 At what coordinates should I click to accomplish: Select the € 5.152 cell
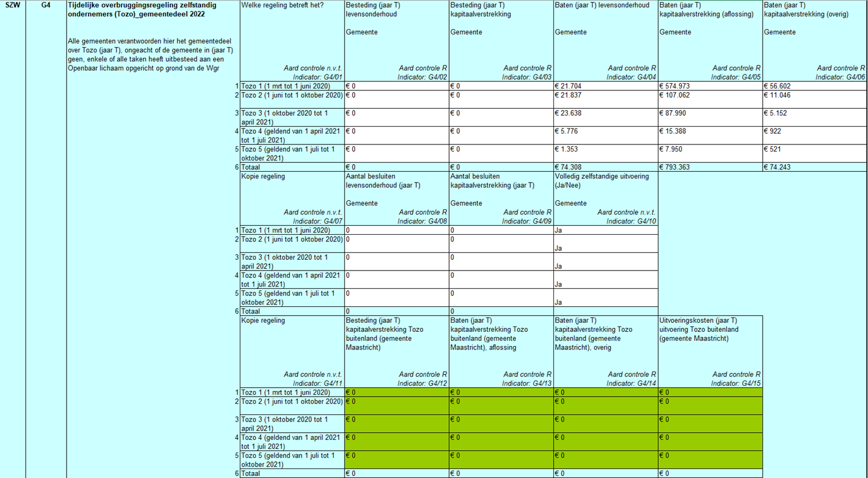click(815, 117)
